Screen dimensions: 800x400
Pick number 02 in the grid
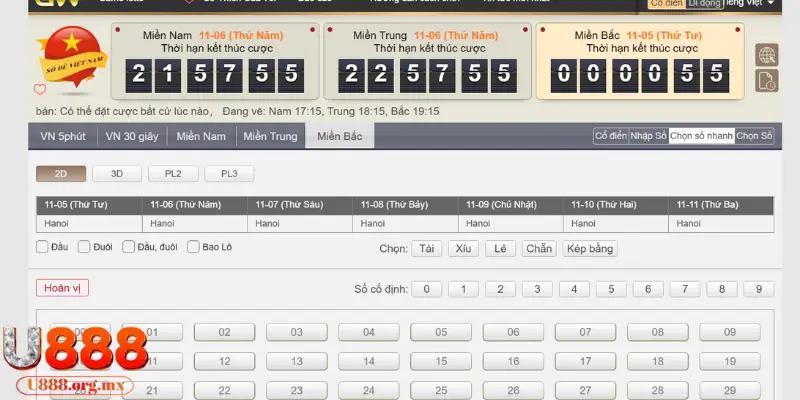coord(224,333)
